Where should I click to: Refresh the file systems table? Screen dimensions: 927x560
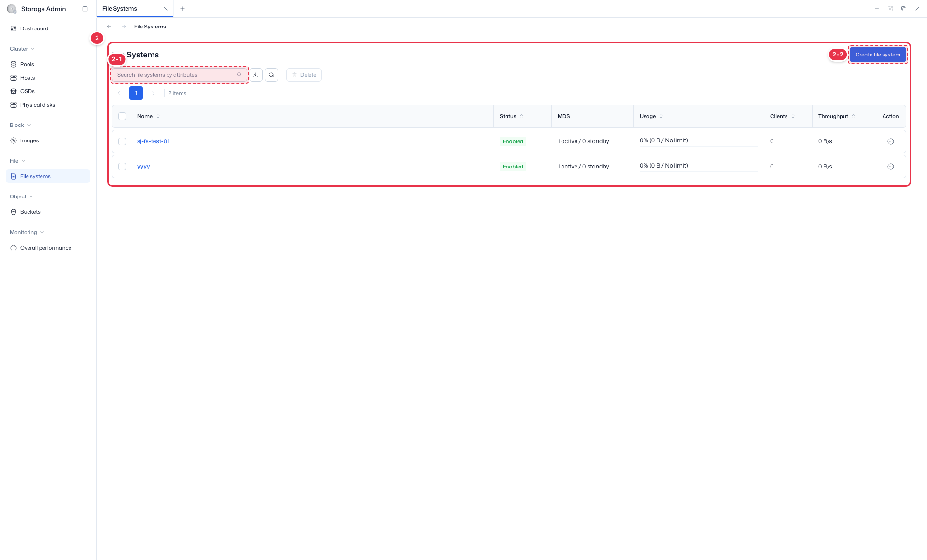pos(271,75)
